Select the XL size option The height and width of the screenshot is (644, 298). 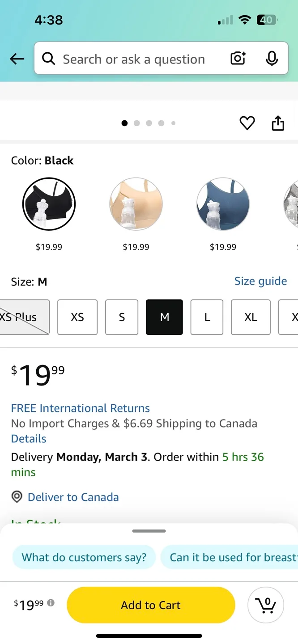click(251, 317)
